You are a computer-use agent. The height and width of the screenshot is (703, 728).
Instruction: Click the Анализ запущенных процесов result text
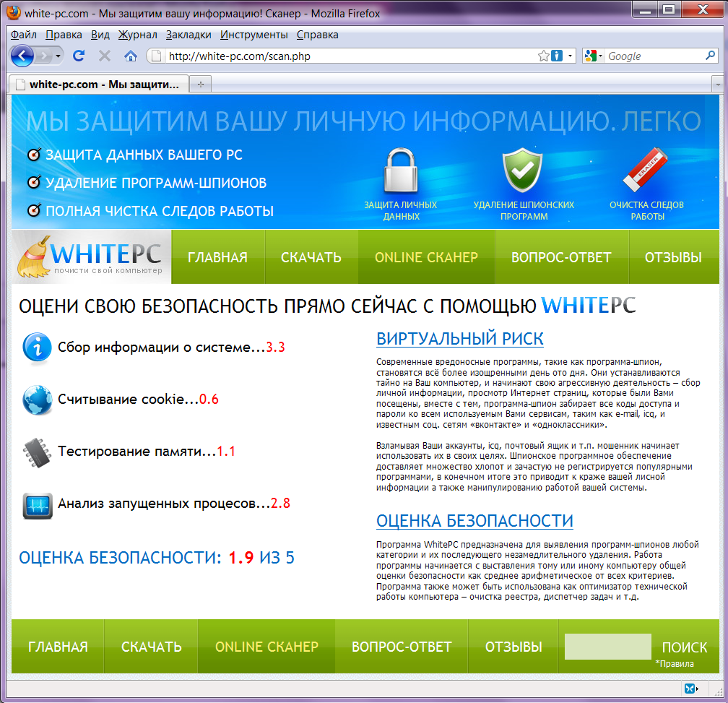(174, 504)
